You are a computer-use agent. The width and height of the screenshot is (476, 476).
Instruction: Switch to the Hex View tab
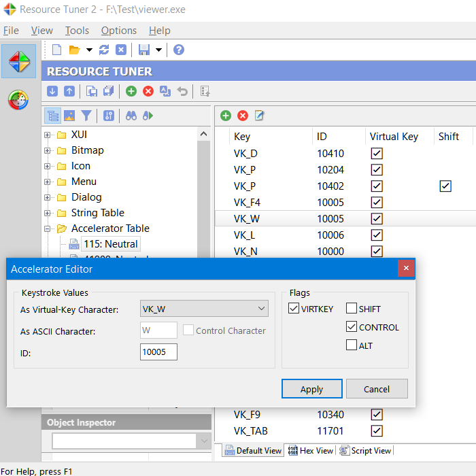(311, 451)
